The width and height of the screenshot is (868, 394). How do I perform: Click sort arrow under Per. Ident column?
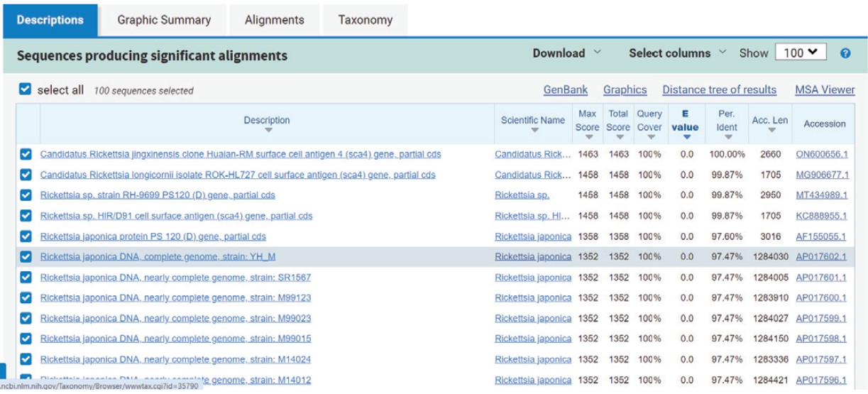[x=727, y=137]
